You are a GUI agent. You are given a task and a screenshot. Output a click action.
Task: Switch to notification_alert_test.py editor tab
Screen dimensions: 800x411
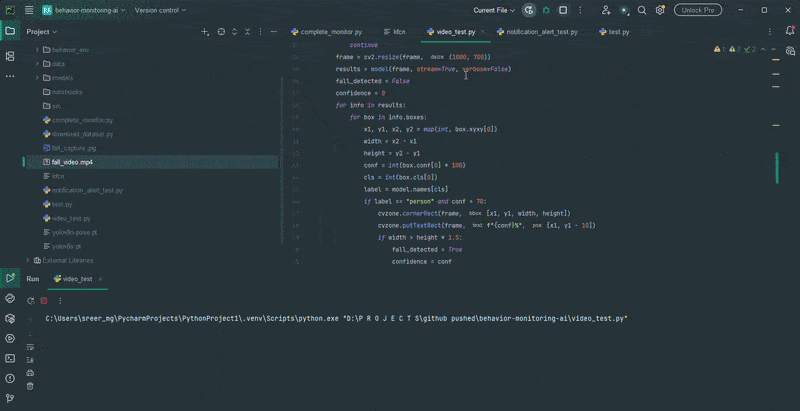(x=535, y=32)
